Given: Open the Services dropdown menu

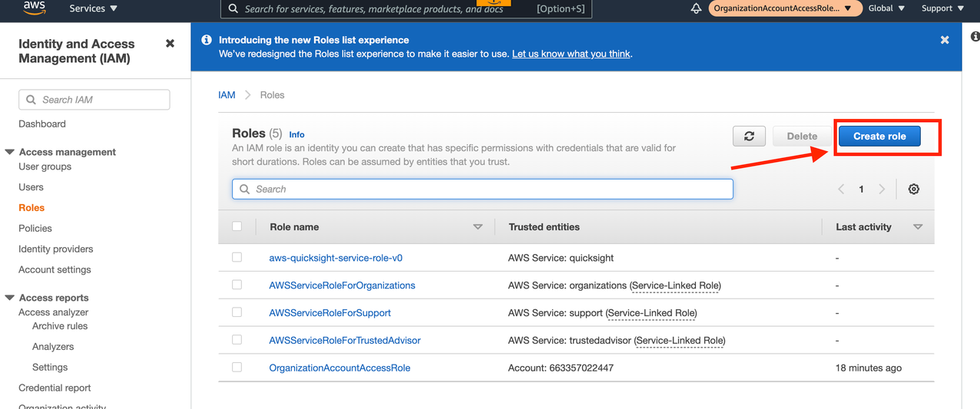Looking at the screenshot, I should click(x=93, y=8).
